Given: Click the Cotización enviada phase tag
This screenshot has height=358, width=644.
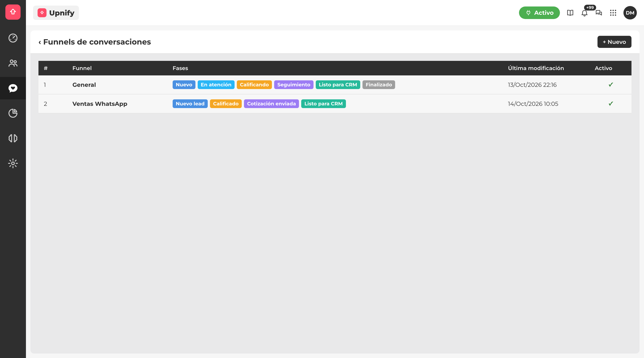Looking at the screenshot, I should point(271,104).
